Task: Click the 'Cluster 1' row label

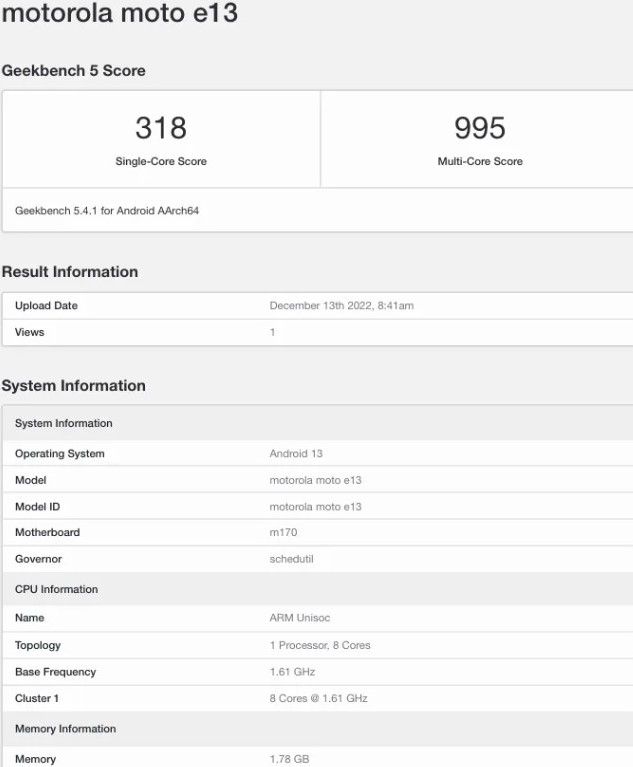Action: [x=37, y=699]
